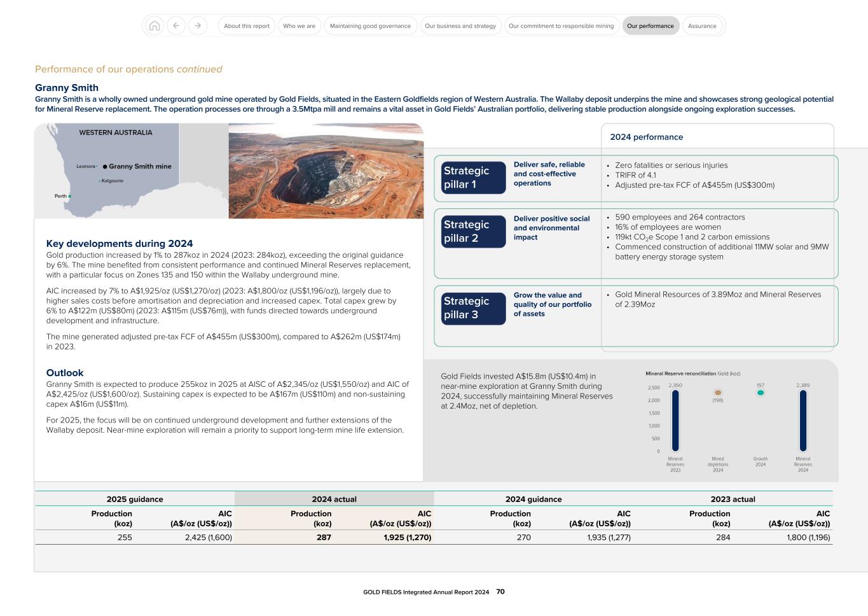Image resolution: width=868 pixels, height=616 pixels.
Task: Select the Strategic pillar 3 badge
Action: tap(473, 308)
